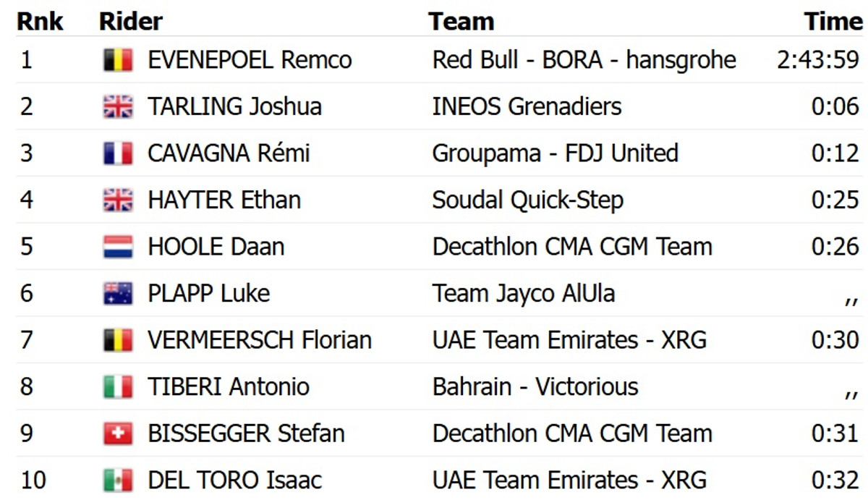Open rider TARLING Joshua's profile
The height and width of the screenshot is (500, 868).
pyautogui.click(x=234, y=107)
